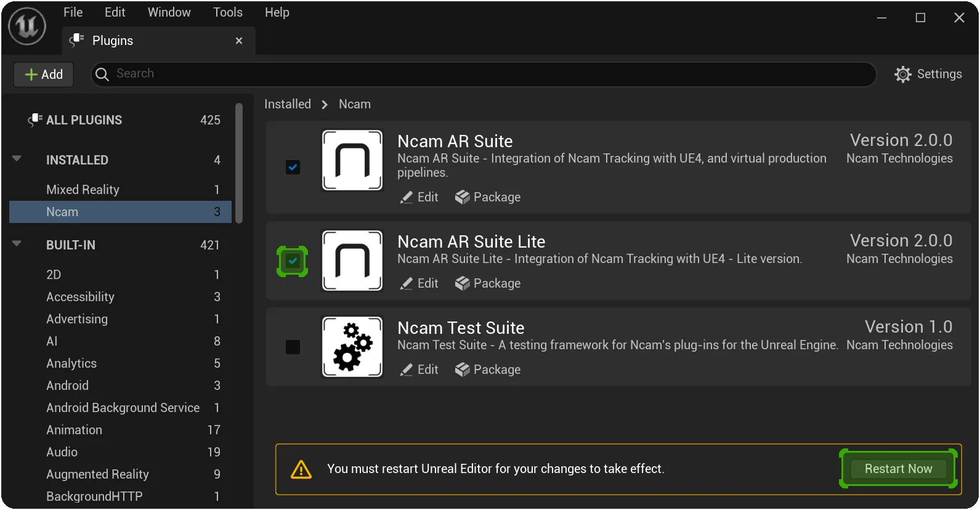Click Ncam AR Suite Lite plugin thumbnail
Viewport: 980px width, 510px height.
click(352, 261)
